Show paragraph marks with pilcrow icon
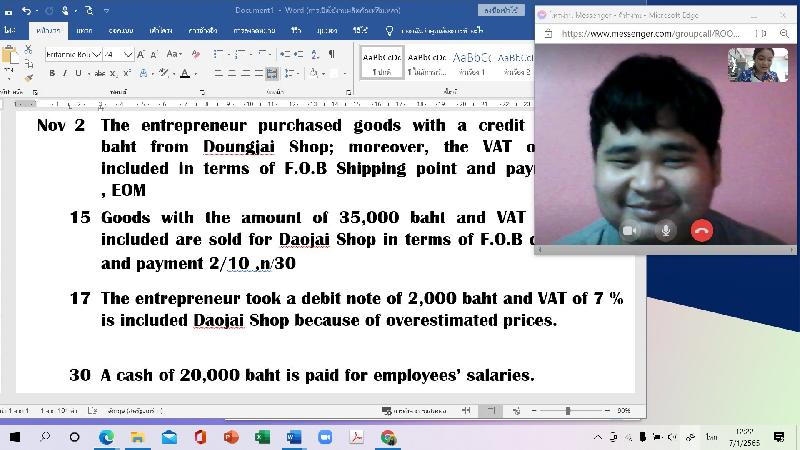The height and width of the screenshot is (450, 800). click(x=331, y=54)
